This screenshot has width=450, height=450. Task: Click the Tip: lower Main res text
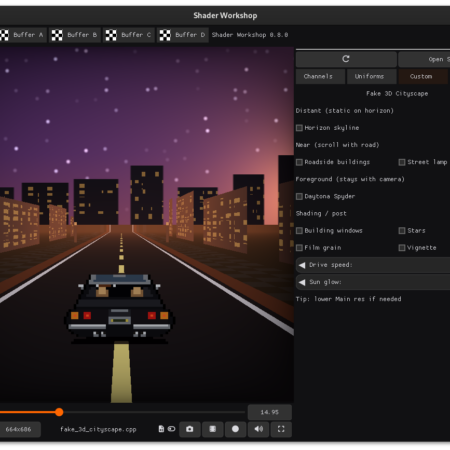348,299
